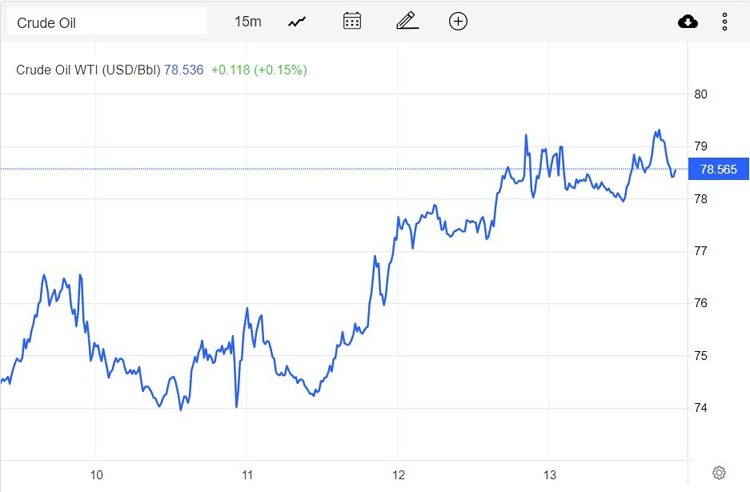Screen dimensions: 750x492
Task: Click the 74 price axis label
Action: point(701,408)
